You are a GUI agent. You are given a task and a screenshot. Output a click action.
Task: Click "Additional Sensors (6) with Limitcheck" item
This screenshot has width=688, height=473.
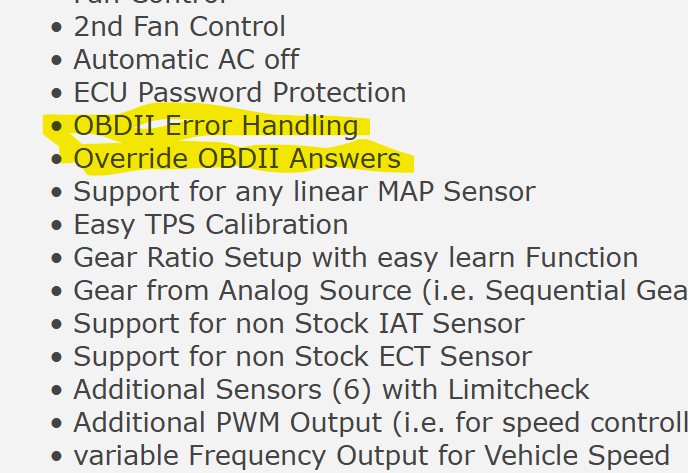(x=331, y=389)
